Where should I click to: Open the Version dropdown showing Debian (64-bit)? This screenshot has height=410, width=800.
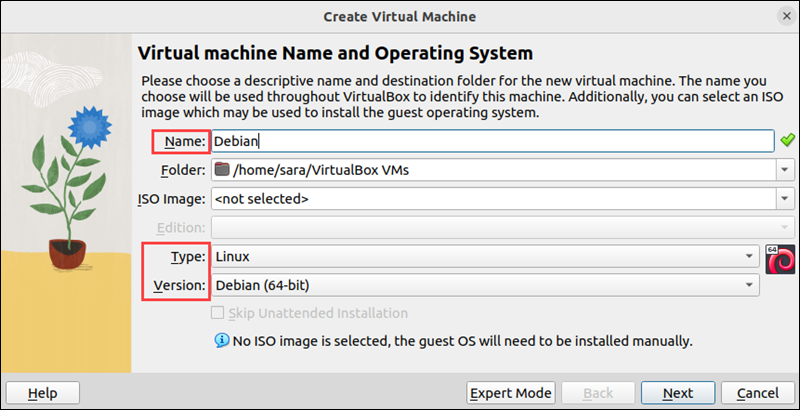(485, 285)
